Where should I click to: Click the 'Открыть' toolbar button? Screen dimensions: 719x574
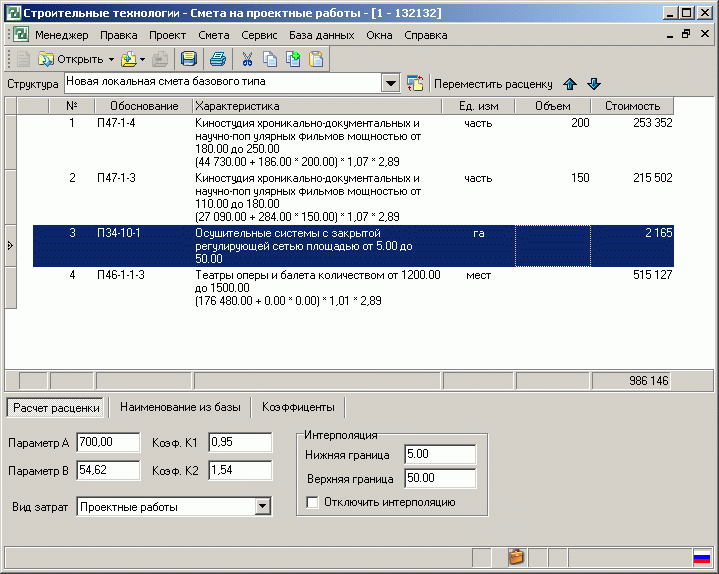68,59
